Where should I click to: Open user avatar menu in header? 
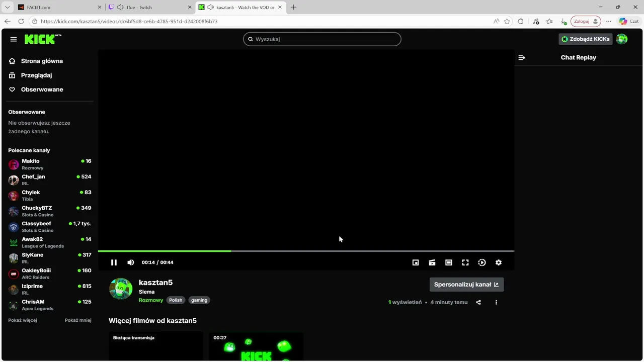click(622, 39)
